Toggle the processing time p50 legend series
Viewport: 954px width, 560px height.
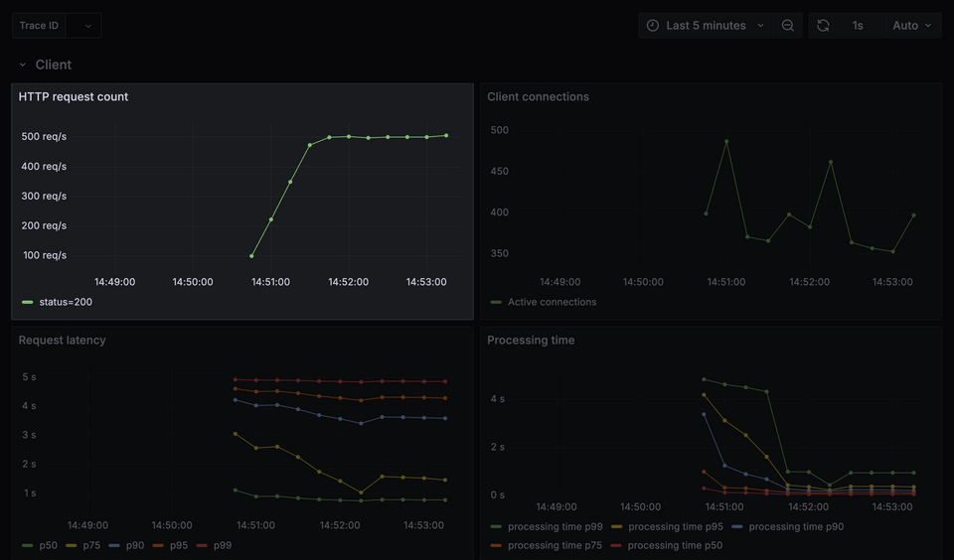(675, 545)
